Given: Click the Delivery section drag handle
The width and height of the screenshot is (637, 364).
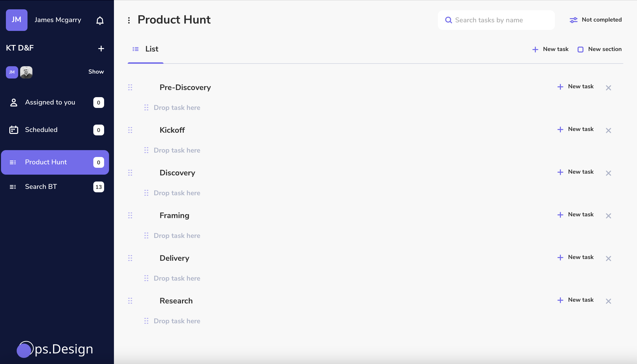Looking at the screenshot, I should tap(130, 258).
